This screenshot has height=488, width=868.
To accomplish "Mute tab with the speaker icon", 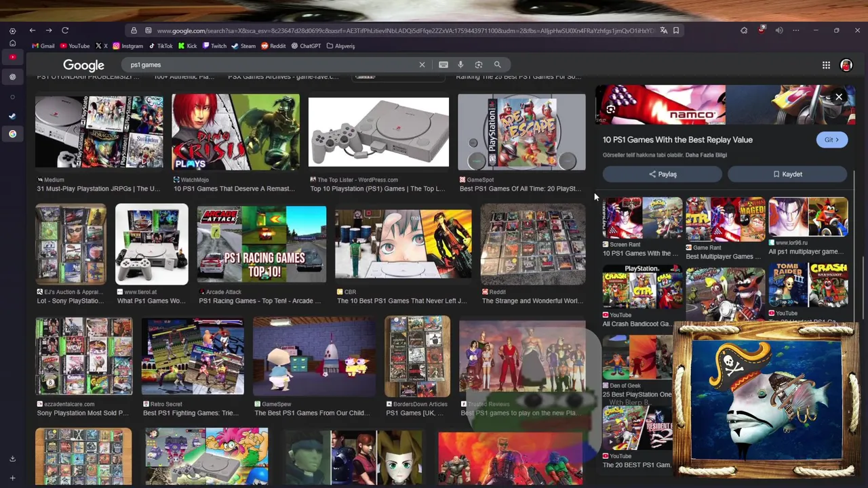I will 779,30.
